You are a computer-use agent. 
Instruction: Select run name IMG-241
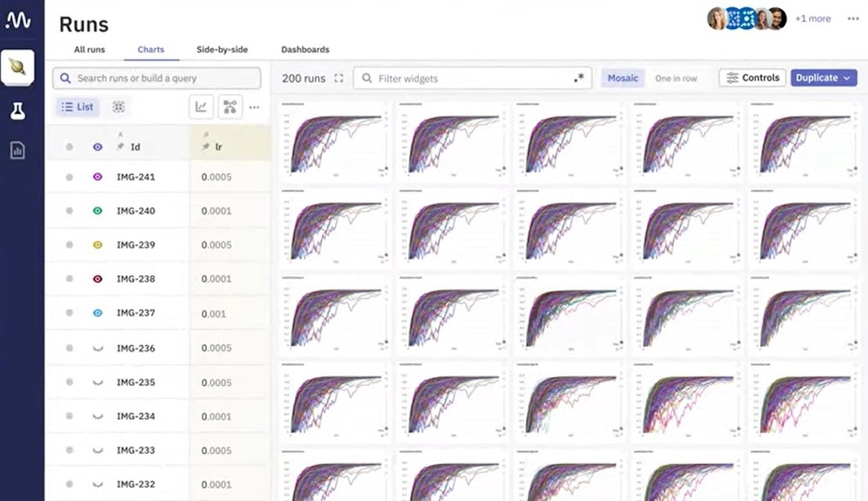(136, 177)
